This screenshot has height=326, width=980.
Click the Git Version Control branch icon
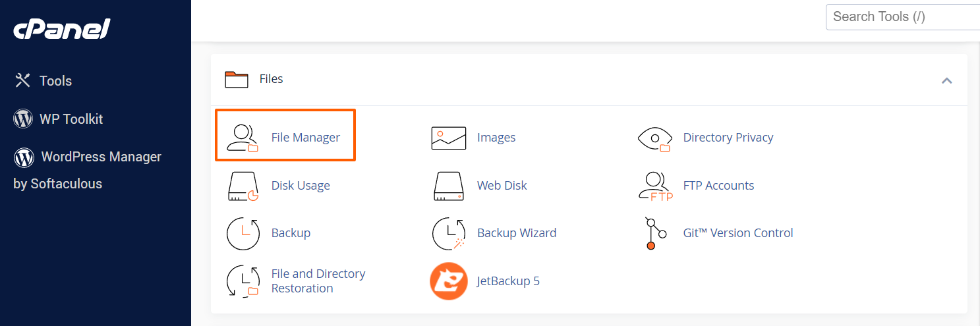tap(655, 233)
